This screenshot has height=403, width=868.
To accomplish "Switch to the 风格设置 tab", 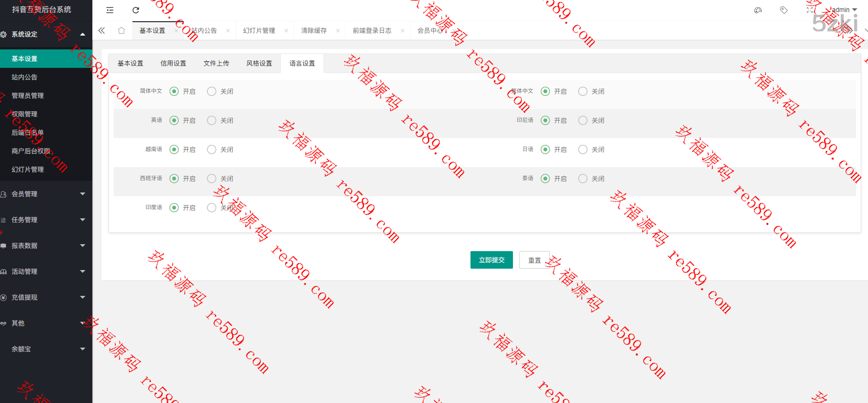I will click(259, 63).
